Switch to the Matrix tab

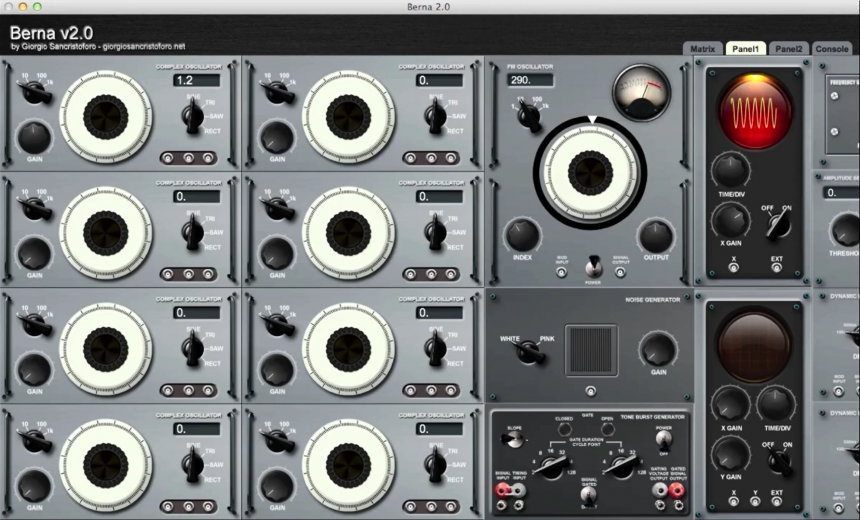pos(703,48)
